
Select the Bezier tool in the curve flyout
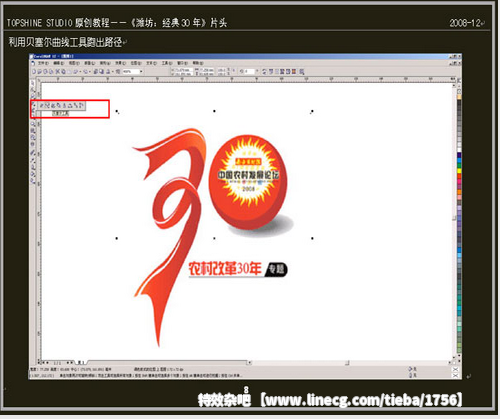(48, 105)
